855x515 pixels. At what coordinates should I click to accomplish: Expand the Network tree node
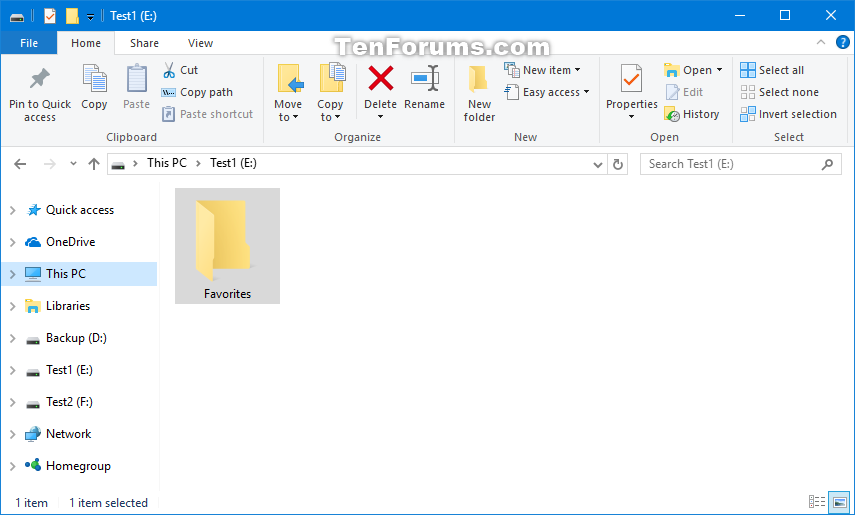pos(13,434)
